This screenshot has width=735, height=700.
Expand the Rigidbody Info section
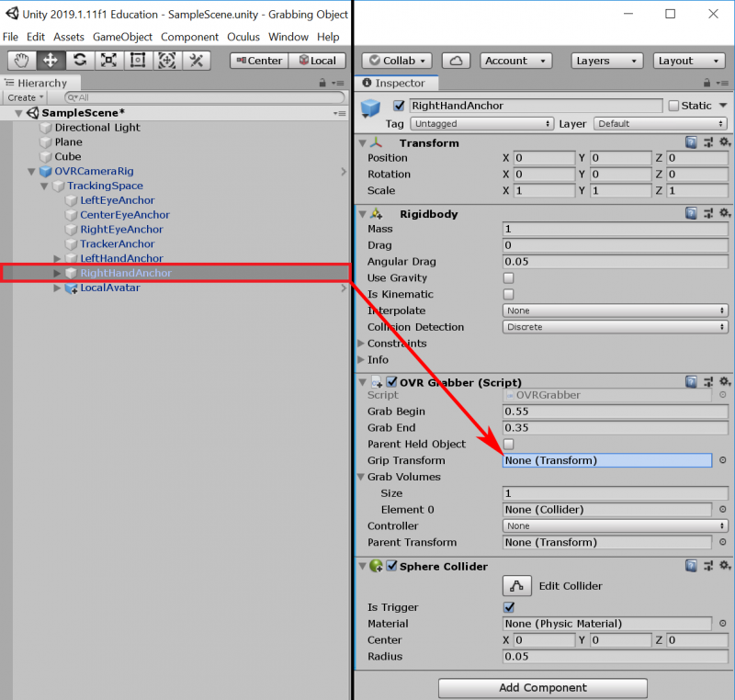click(x=361, y=359)
